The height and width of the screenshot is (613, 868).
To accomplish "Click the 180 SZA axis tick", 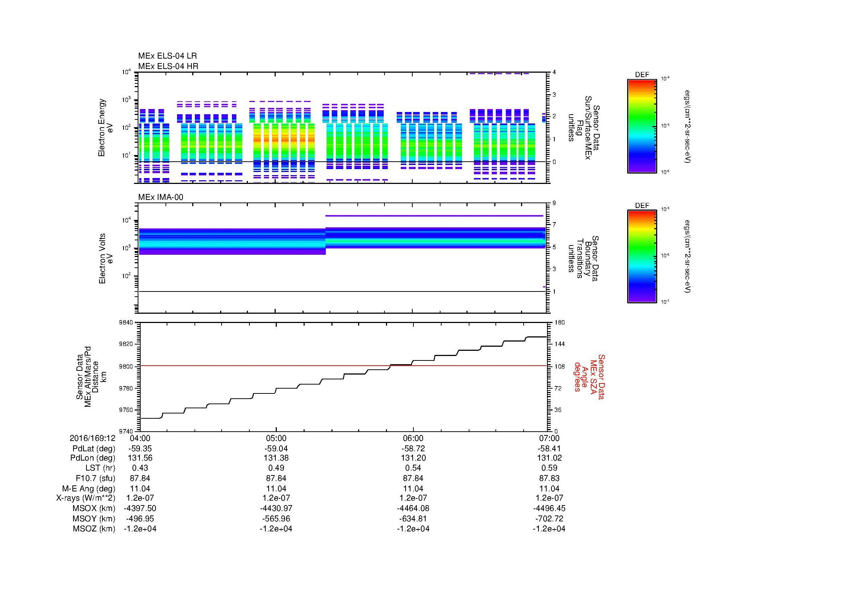I will coord(560,322).
